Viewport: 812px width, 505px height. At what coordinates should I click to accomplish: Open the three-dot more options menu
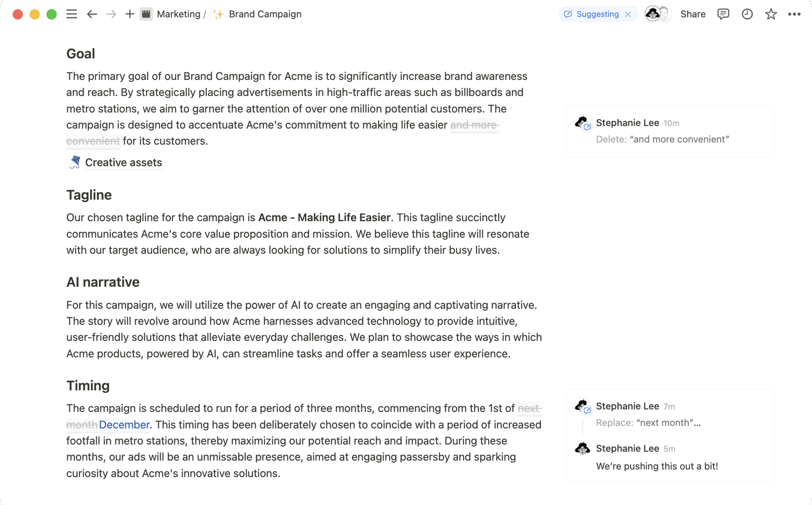point(794,14)
